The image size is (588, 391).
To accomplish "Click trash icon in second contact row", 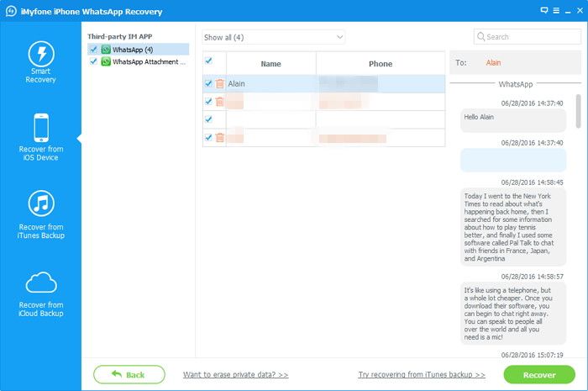I will 220,102.
